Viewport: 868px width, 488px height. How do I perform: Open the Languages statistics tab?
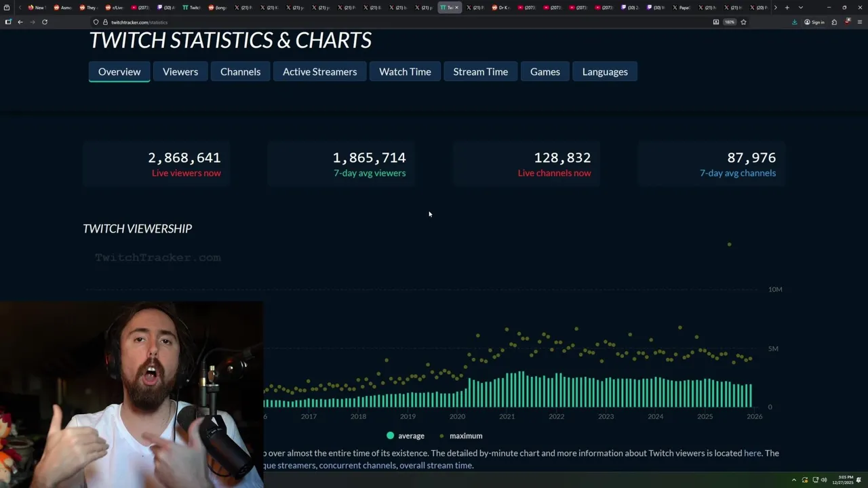pyautogui.click(x=605, y=72)
